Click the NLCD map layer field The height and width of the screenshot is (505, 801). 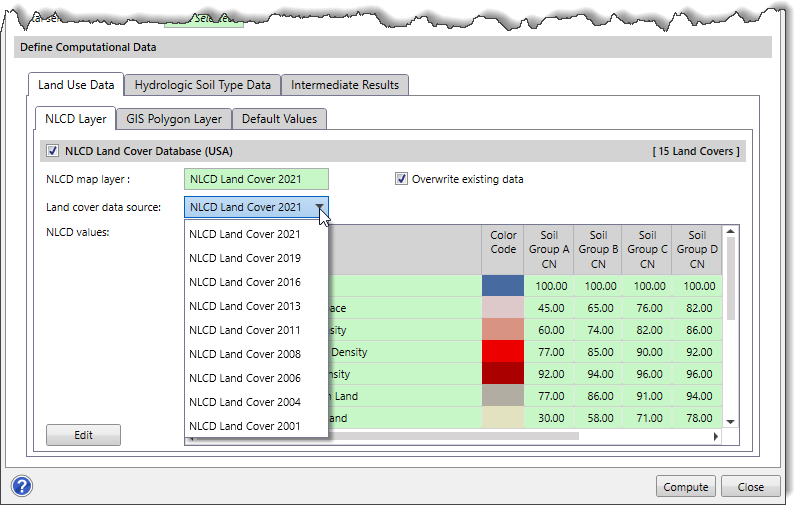pos(256,179)
